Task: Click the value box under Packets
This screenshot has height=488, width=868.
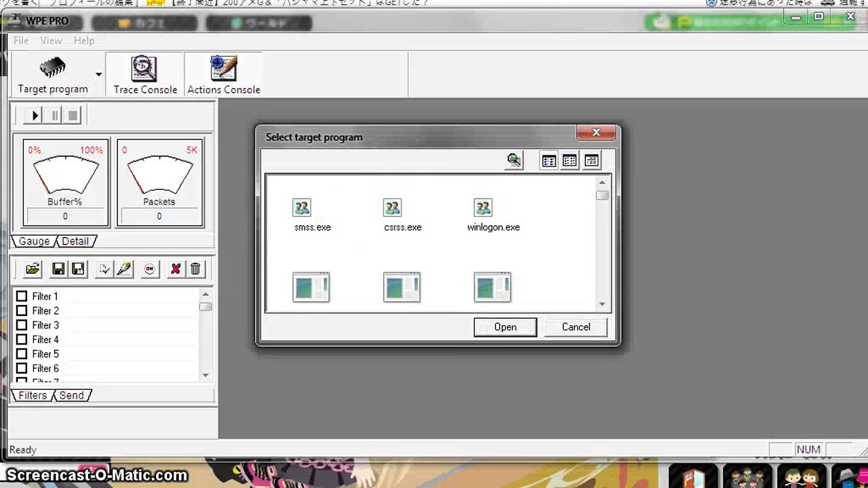Action: pyautogui.click(x=159, y=216)
